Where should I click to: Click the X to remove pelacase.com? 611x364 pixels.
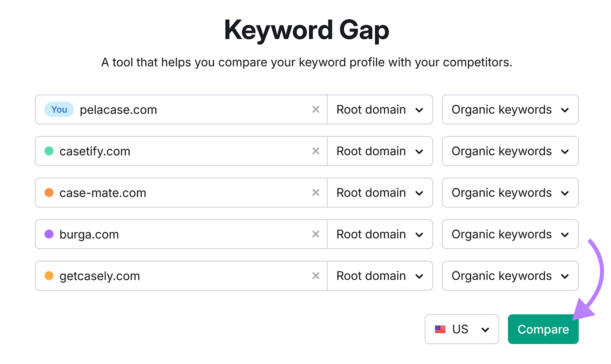click(316, 110)
